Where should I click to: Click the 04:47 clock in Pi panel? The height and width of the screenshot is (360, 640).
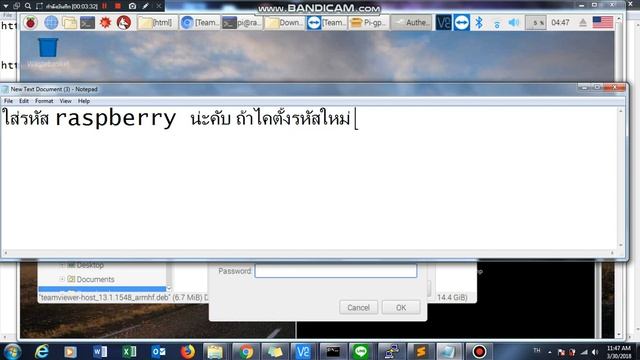pos(560,23)
